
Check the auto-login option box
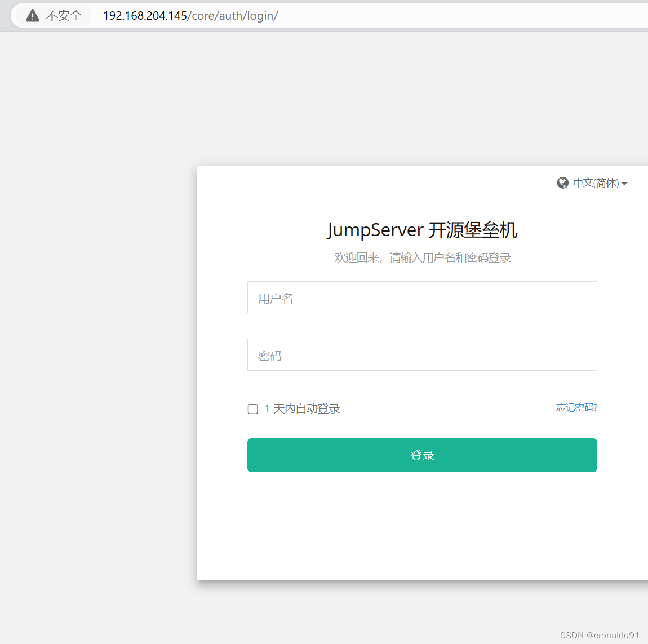[252, 409]
